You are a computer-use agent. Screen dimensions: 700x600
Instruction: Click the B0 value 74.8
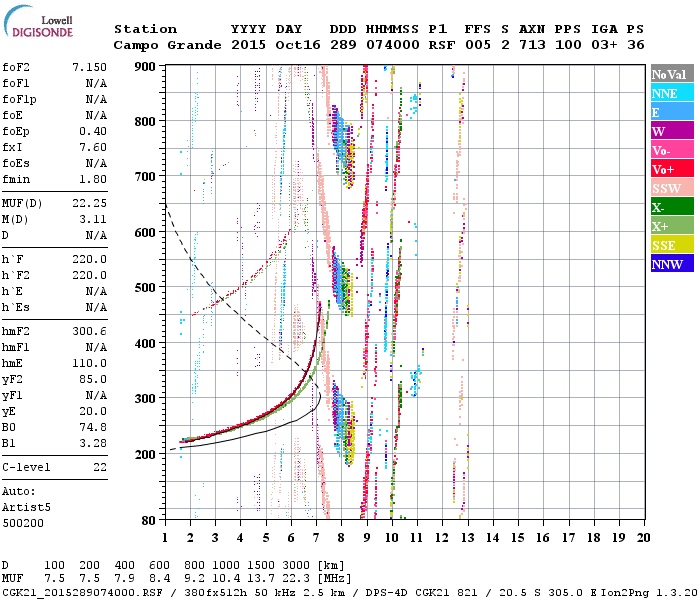pyautogui.click(x=93, y=428)
